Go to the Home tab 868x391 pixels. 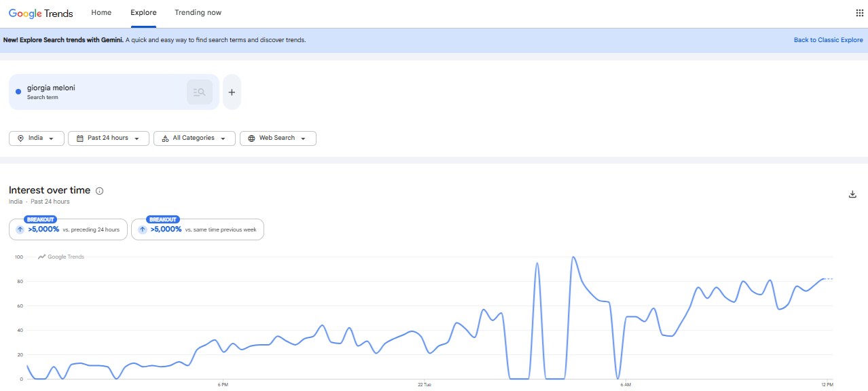101,13
